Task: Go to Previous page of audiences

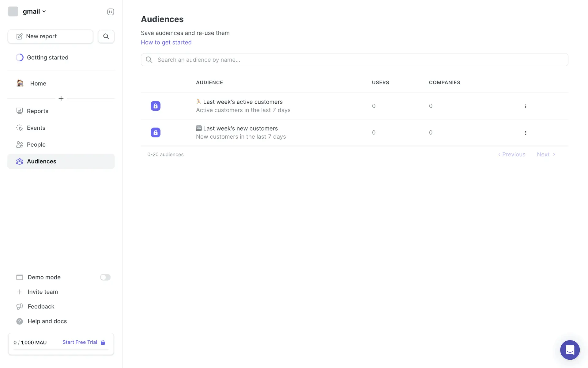Action: pos(511,155)
